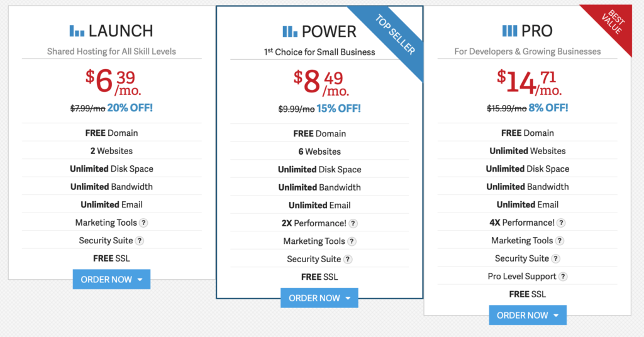The width and height of the screenshot is (644, 337).
Task: Click the Power plan bar chart logo
Action: [x=290, y=31]
